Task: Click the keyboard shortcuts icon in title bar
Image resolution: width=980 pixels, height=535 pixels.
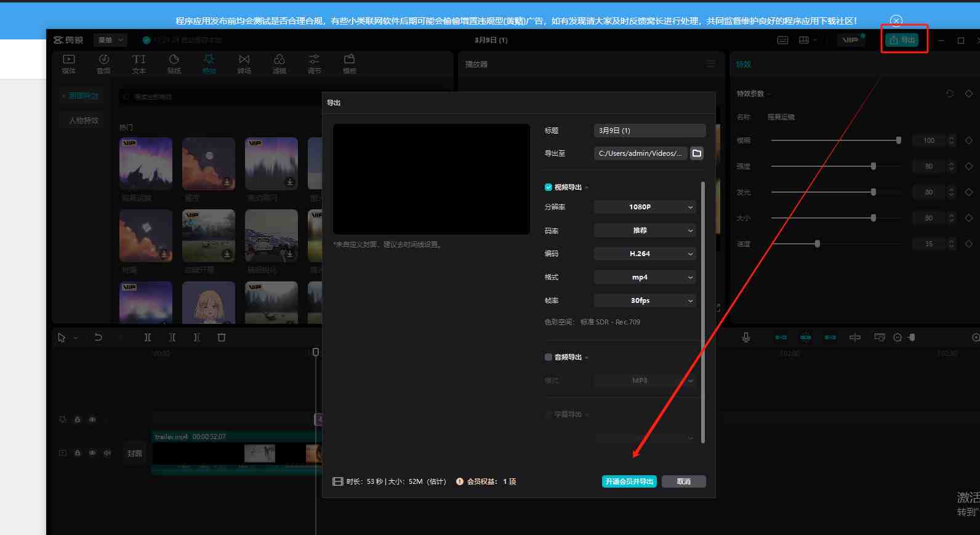Action: tap(783, 40)
